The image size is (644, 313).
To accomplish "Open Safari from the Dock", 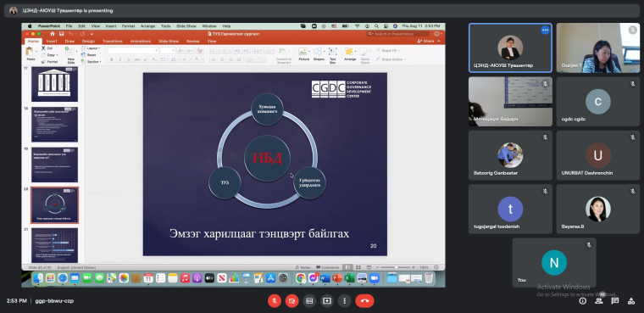I will tap(63, 278).
